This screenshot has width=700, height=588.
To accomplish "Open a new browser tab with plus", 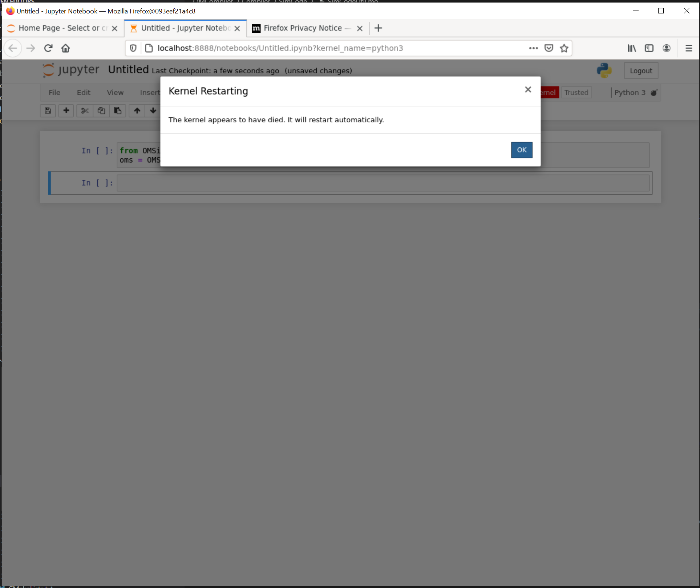I will (x=378, y=28).
